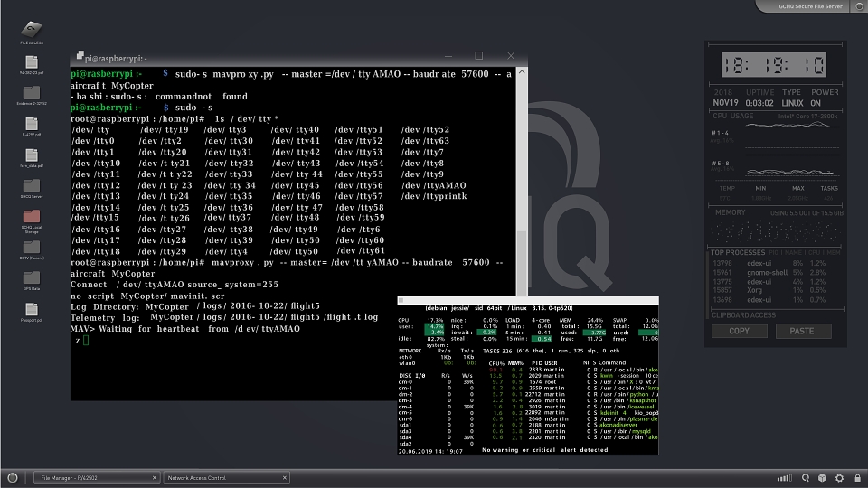Click the signal strength icon in taskbar
This screenshot has height=488, width=868.
point(785,477)
